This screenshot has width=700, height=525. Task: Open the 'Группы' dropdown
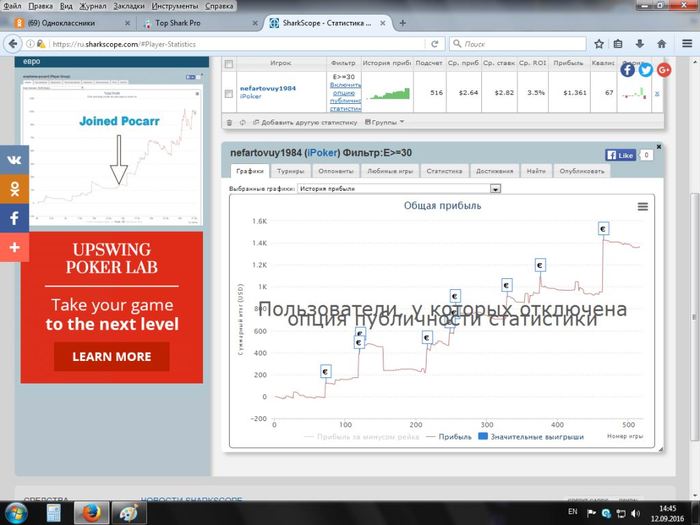click(384, 122)
